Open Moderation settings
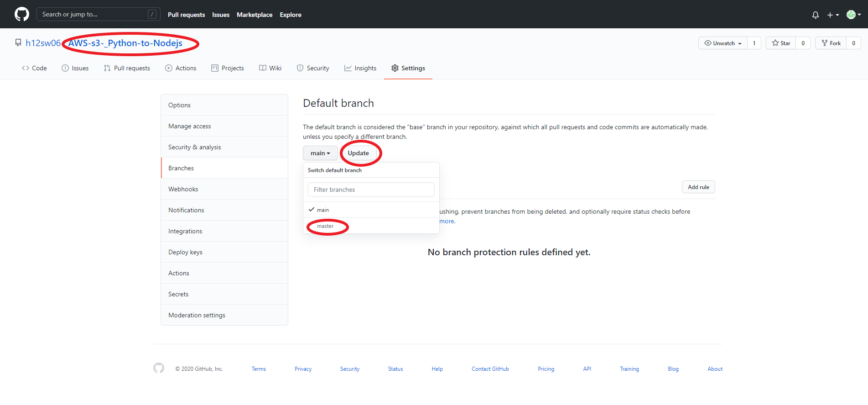Screen dimensions: 868x405 point(224,315)
